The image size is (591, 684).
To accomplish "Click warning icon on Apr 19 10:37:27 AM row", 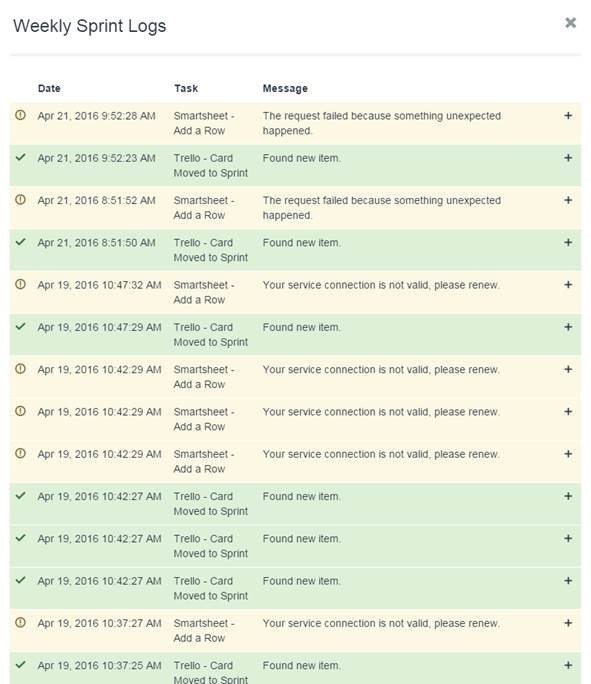I will tap(20, 622).
